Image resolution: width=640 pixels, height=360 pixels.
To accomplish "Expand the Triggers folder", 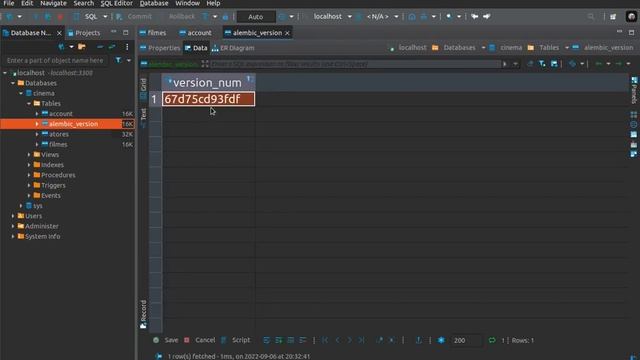I will 29,185.
